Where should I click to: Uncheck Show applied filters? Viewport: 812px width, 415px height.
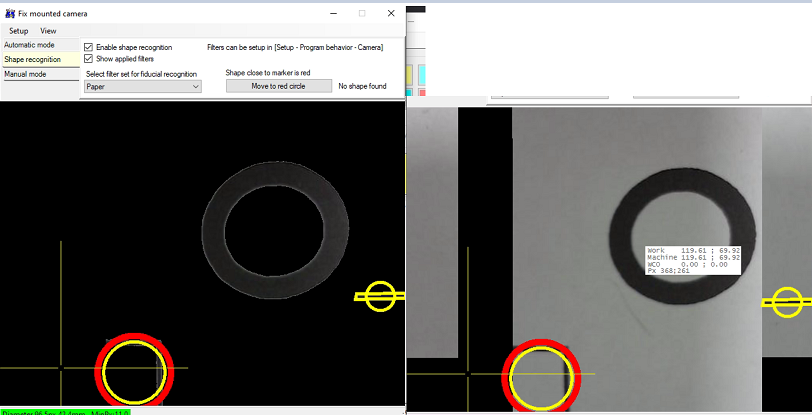pos(89,59)
